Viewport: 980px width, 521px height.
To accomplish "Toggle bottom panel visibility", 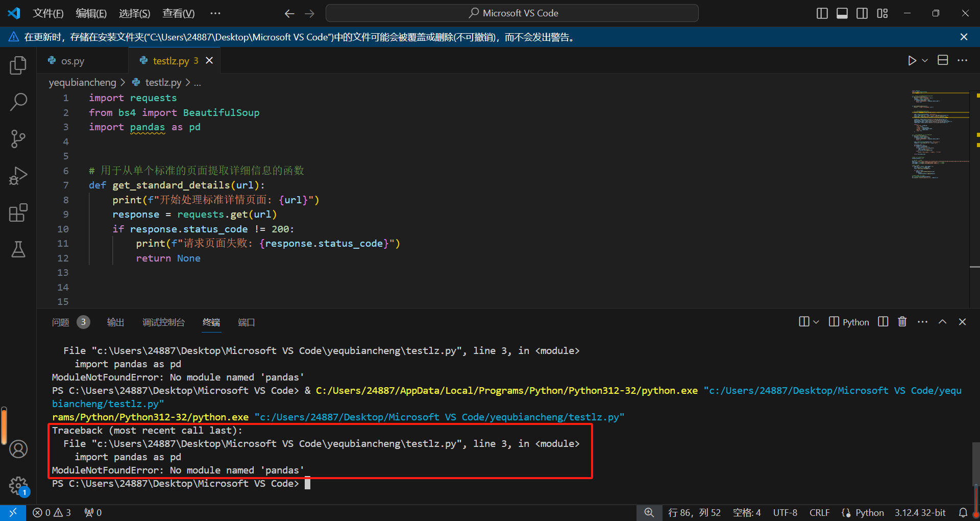I will (x=842, y=13).
